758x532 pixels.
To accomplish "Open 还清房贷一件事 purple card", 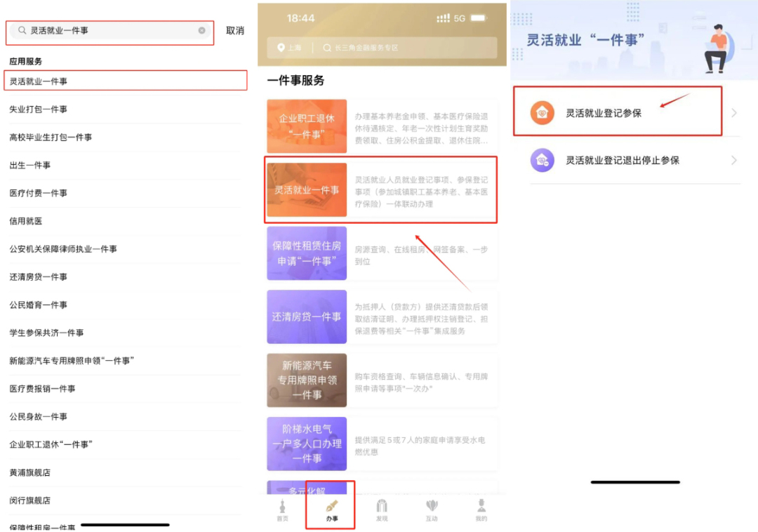I will (x=307, y=317).
